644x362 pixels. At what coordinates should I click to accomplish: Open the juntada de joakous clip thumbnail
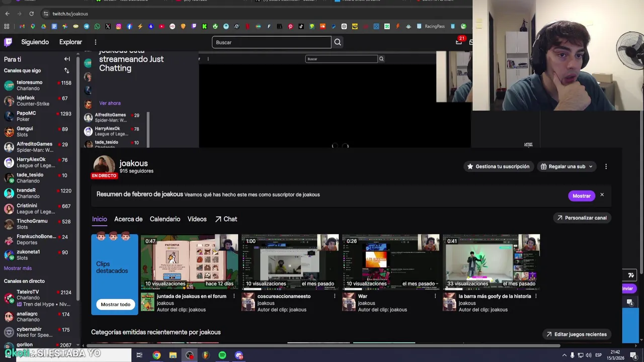tap(189, 261)
